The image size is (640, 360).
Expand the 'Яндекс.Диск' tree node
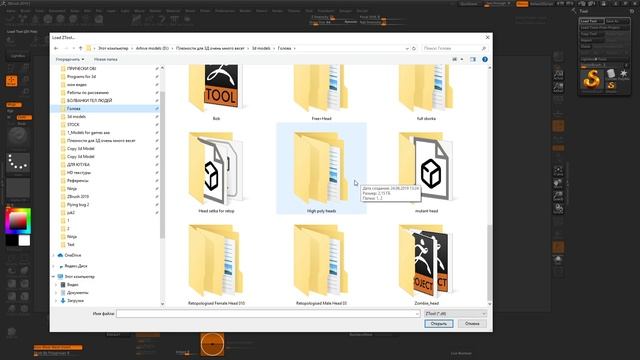tap(53, 266)
